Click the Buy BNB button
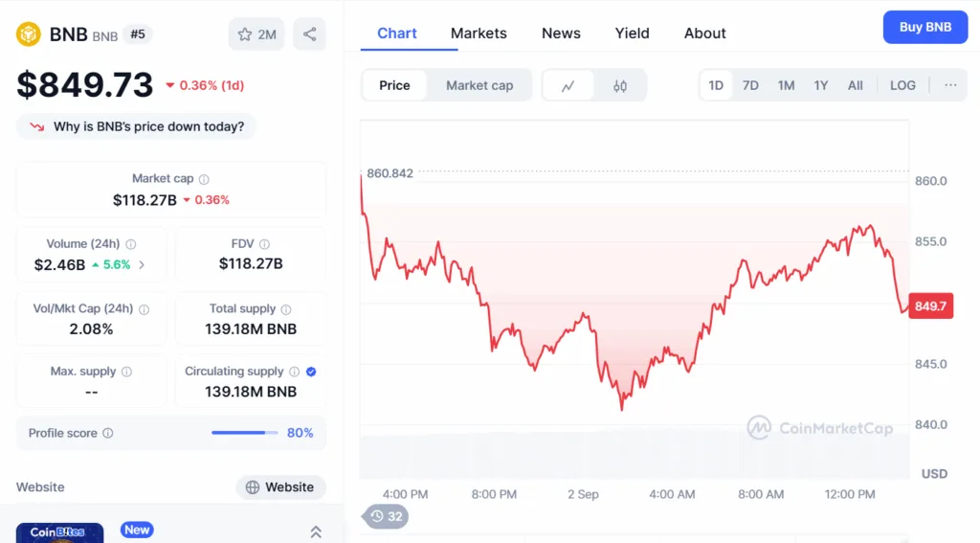Screen dimensions: 980x543 924,27
